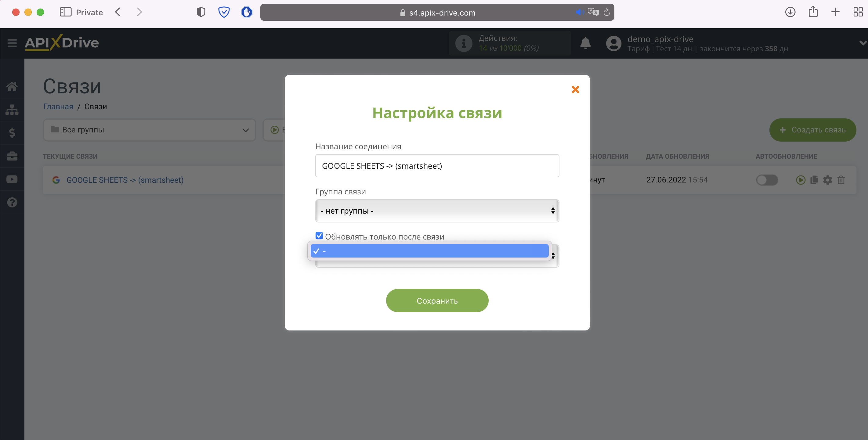This screenshot has width=868, height=440.
Task: Copy the connection with duplicate icon
Action: (x=814, y=180)
